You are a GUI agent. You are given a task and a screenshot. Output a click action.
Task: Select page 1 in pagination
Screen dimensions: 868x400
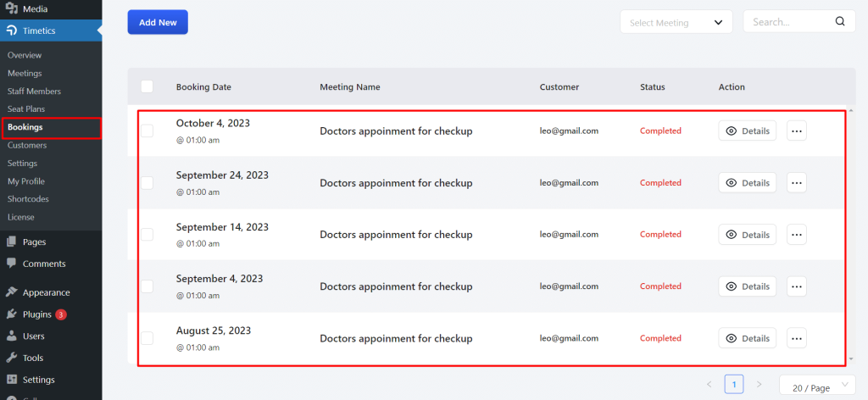(734, 384)
